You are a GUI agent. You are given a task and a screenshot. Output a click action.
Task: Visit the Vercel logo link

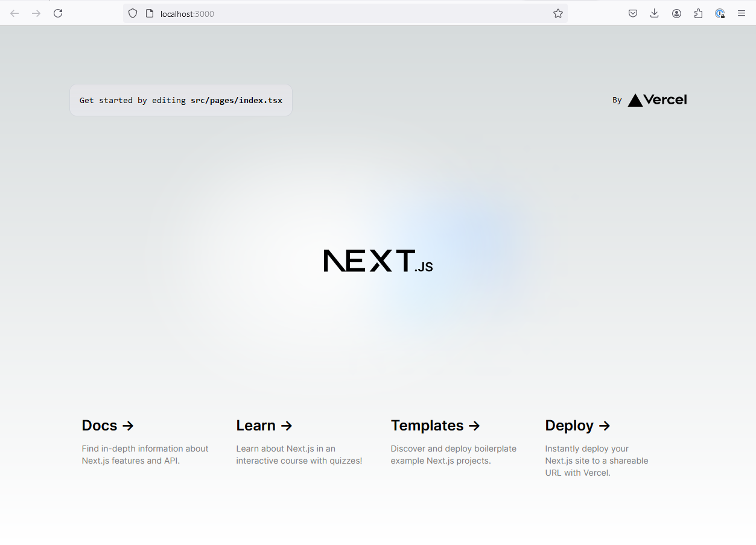coord(656,100)
